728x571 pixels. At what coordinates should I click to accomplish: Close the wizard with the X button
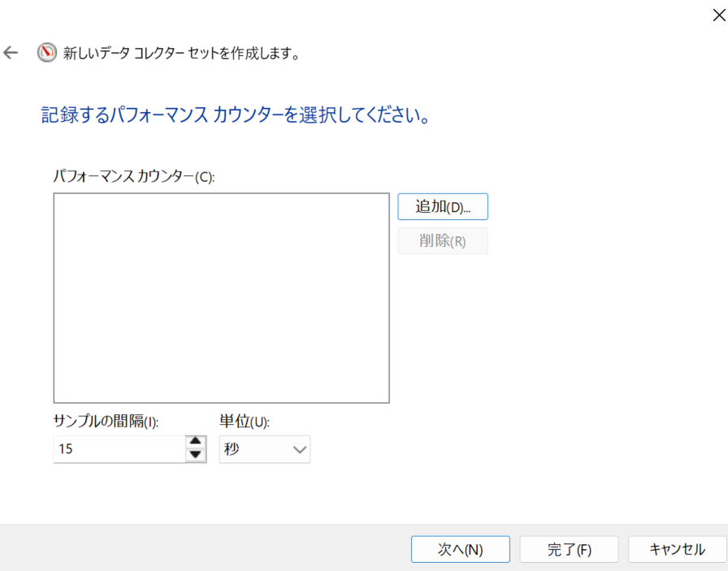pos(719,15)
